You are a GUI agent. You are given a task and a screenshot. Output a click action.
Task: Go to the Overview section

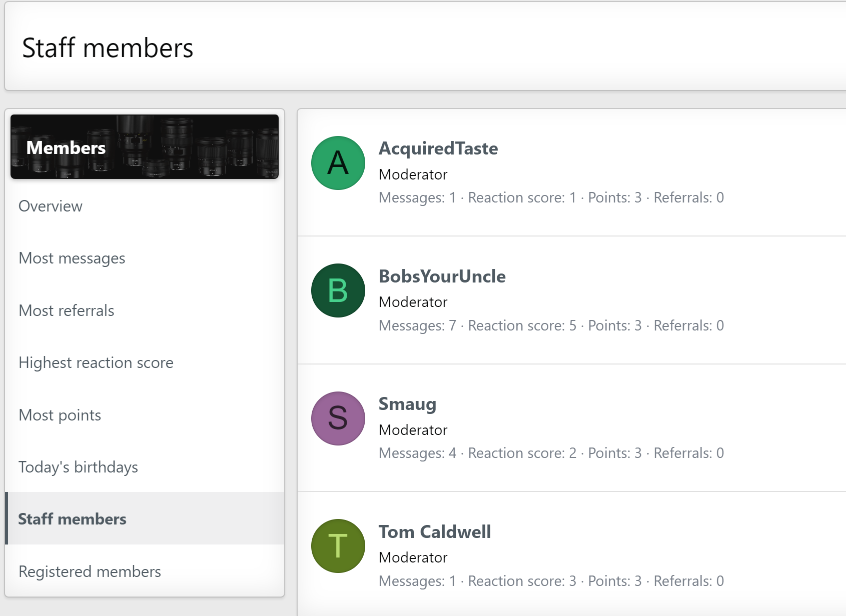145,206
